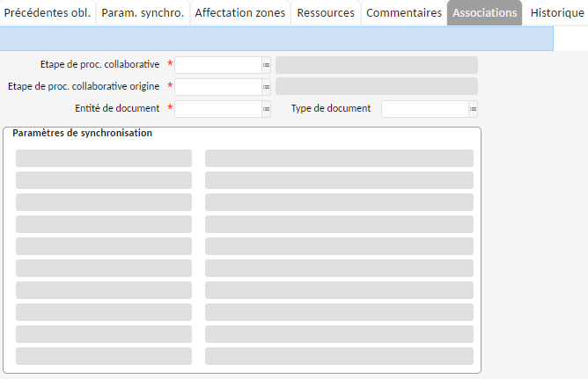Screen dimensions: 588x379
Task: Click the Etape de proc. collaborative origine input
Action: coord(217,87)
